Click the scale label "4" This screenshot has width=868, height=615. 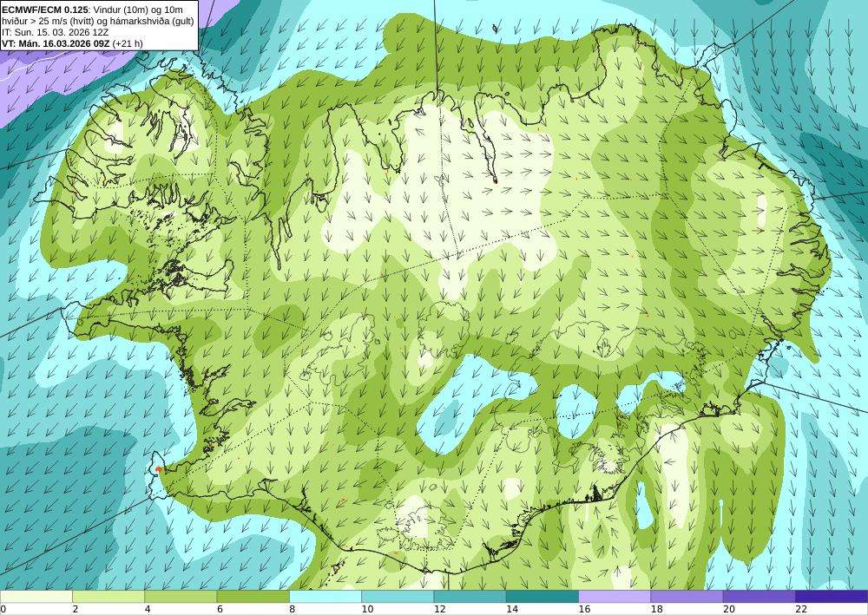point(148,610)
